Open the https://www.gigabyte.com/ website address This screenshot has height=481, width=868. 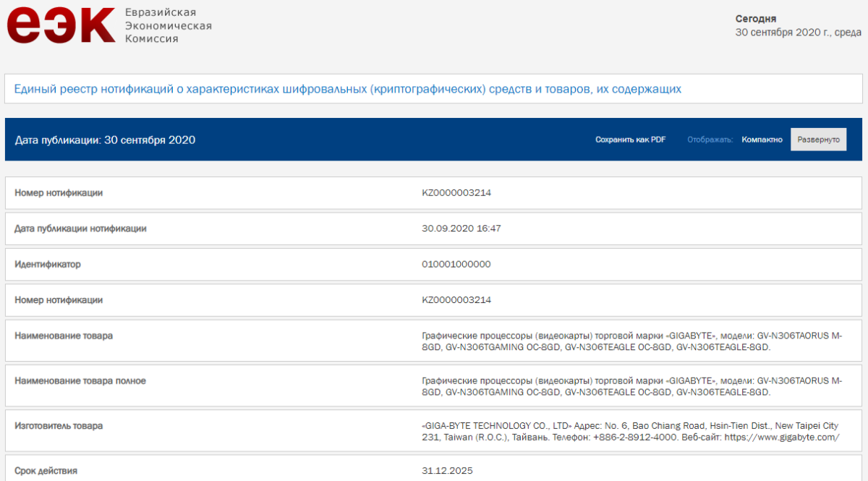[x=781, y=438]
